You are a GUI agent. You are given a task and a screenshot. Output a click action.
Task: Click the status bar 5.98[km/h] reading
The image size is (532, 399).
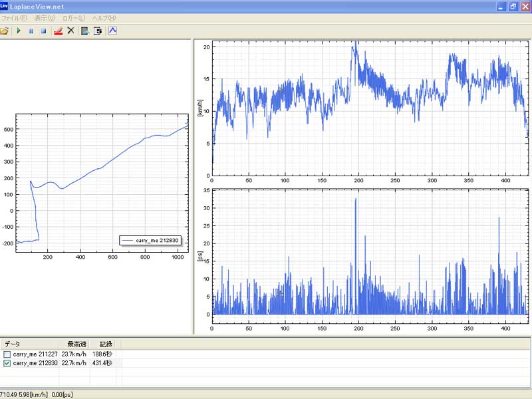coord(33,394)
